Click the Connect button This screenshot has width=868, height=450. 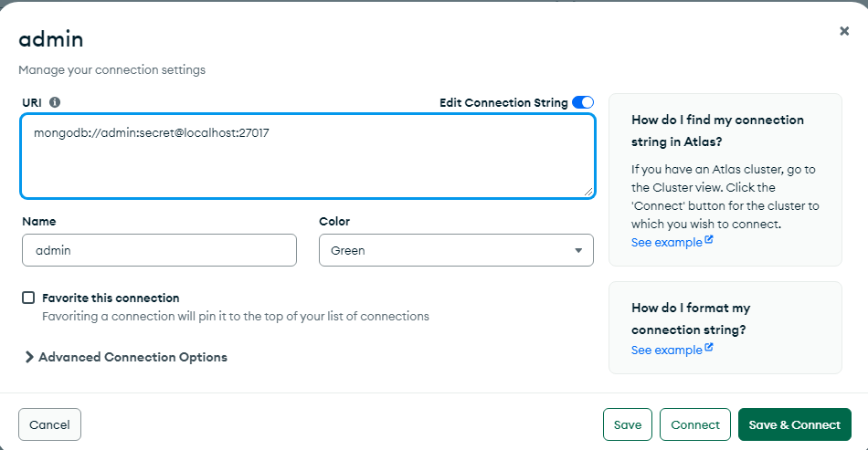(695, 424)
